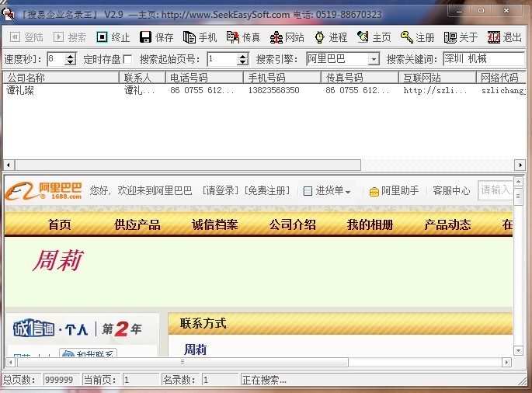Screen dimensions: 532x393
Task: Click the 搜索 search toolbar icon
Action: click(x=58, y=37)
